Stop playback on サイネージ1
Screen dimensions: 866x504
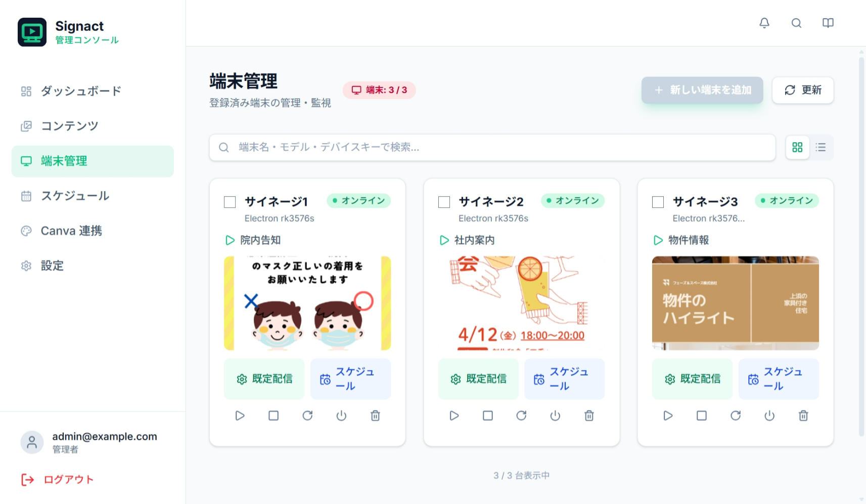(x=274, y=416)
